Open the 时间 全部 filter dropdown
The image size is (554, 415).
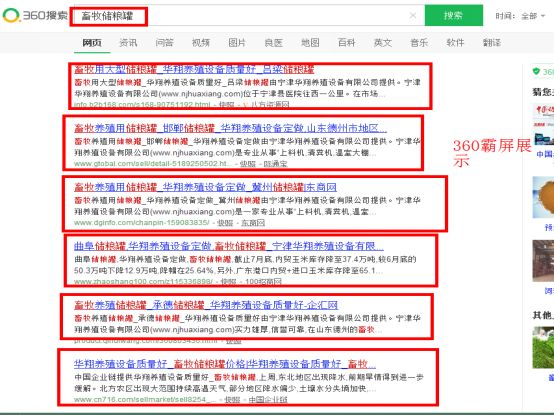click(x=520, y=16)
